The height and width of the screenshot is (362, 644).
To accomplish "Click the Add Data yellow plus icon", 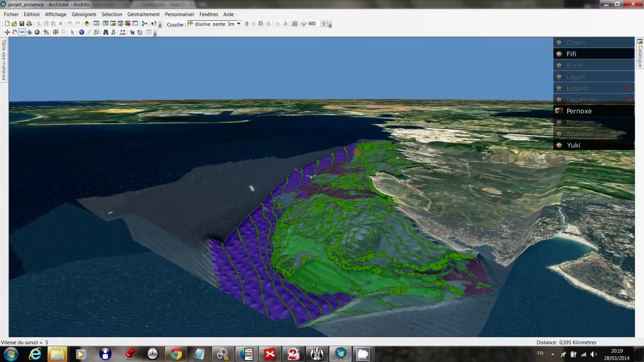I will [87, 24].
